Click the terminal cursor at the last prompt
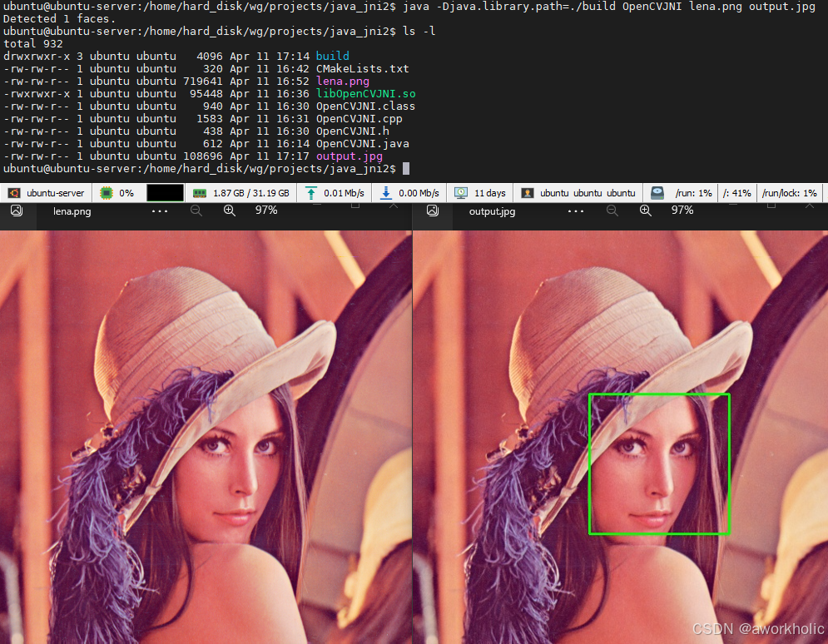 coord(406,168)
